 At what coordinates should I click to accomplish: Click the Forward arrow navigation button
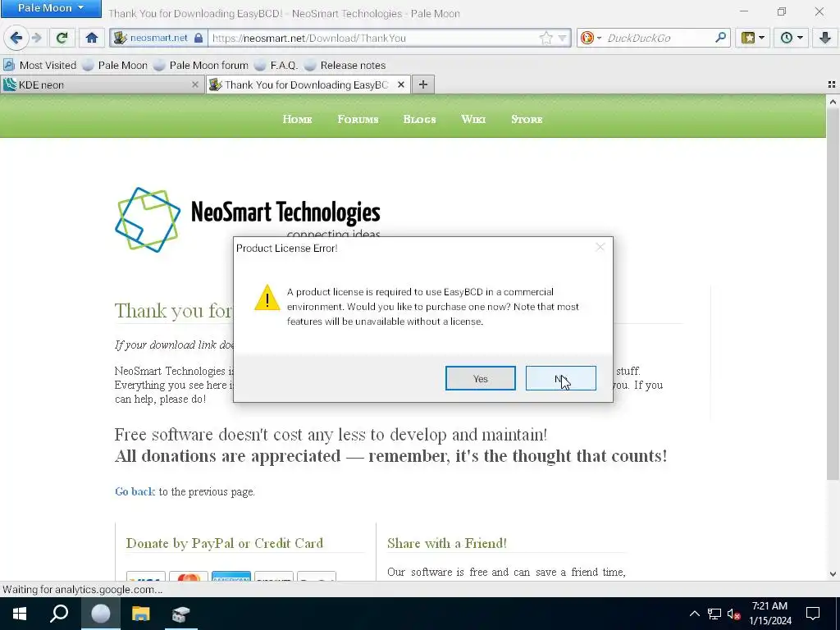pos(36,38)
